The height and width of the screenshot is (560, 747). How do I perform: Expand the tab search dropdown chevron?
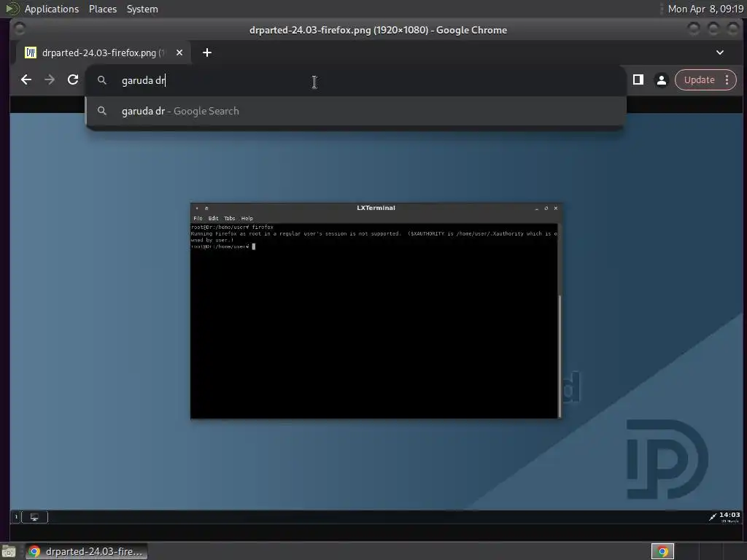[x=720, y=52]
